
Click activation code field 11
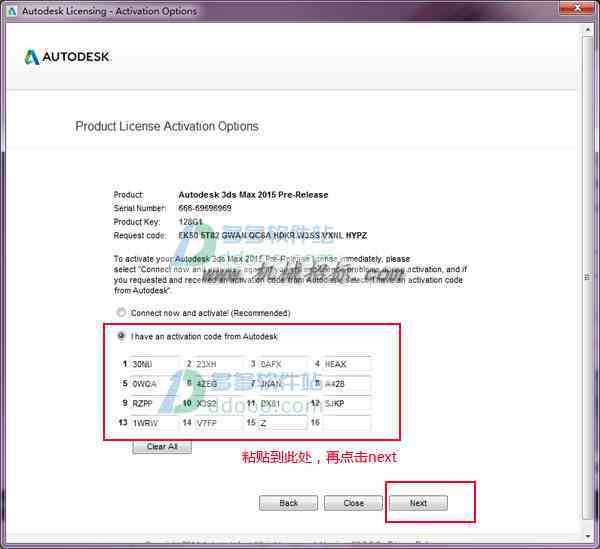(283, 404)
